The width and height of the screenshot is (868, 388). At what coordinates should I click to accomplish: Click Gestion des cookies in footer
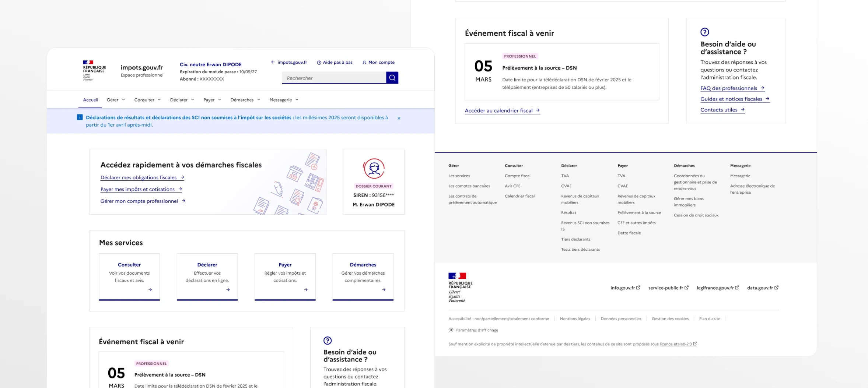tap(670, 319)
